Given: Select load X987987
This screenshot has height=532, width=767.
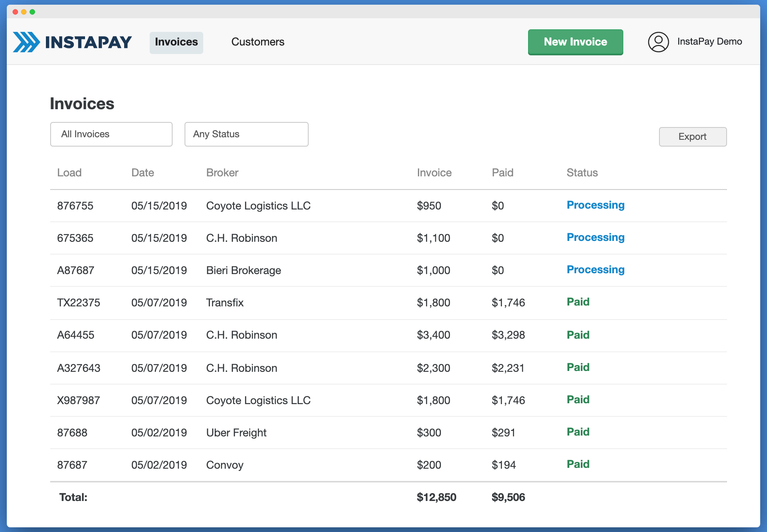Looking at the screenshot, I should (x=79, y=400).
